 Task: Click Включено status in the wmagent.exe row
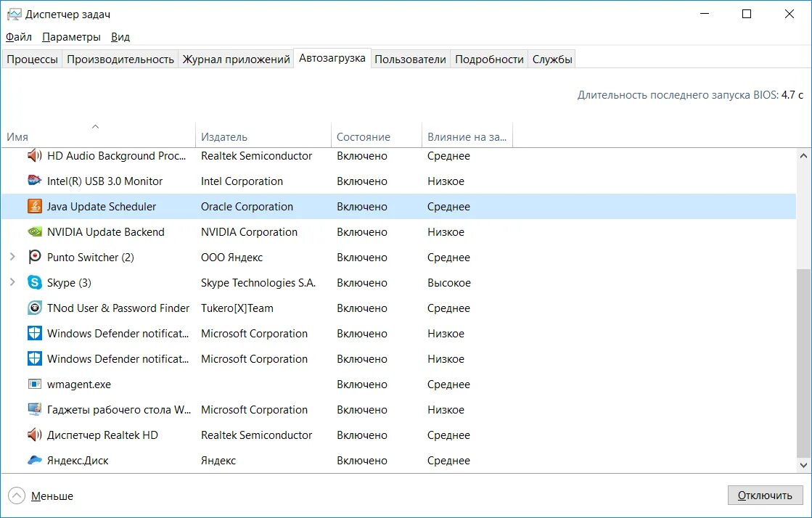click(x=361, y=385)
